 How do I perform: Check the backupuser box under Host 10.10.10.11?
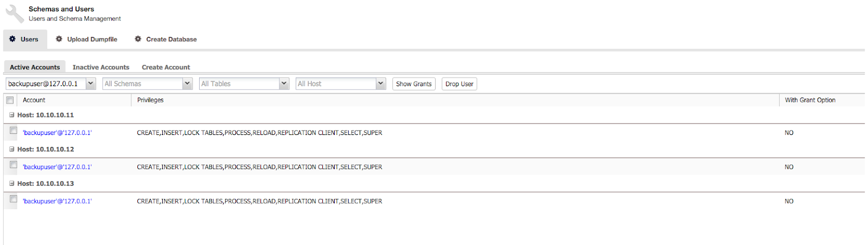point(14,131)
